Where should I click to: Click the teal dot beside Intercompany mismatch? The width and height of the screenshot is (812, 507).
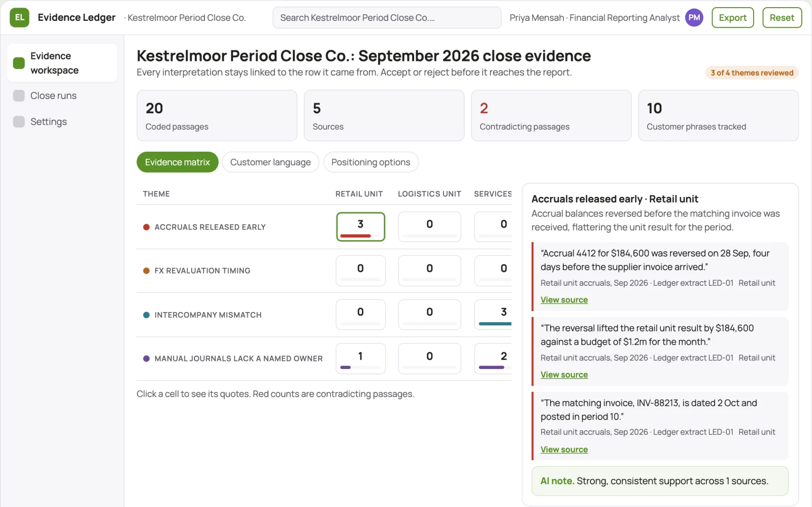[146, 315]
